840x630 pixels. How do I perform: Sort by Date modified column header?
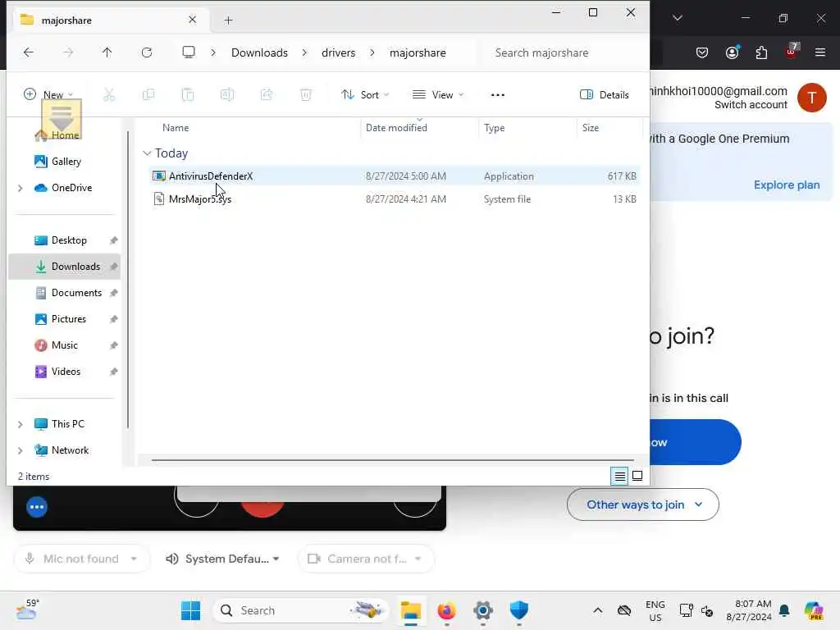[396, 128]
